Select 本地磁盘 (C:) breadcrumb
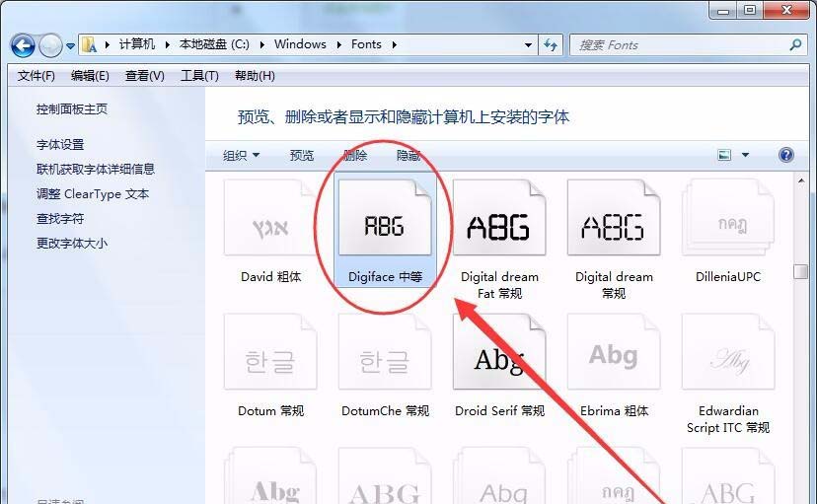Screen dimensions: 817x504 [x=214, y=44]
